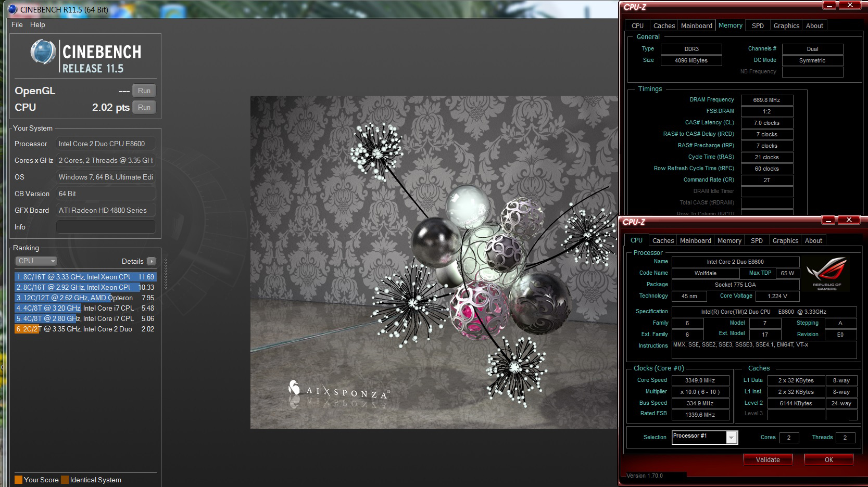Click the rendered AIXSPONZA scene image
The image size is (868, 487).
point(433,262)
